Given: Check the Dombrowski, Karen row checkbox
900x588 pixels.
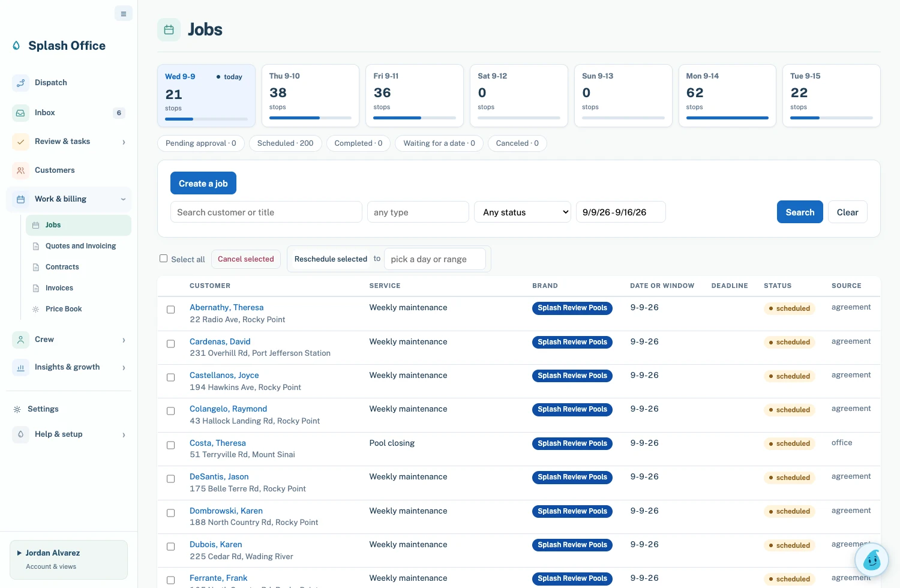Looking at the screenshot, I should coord(170,513).
